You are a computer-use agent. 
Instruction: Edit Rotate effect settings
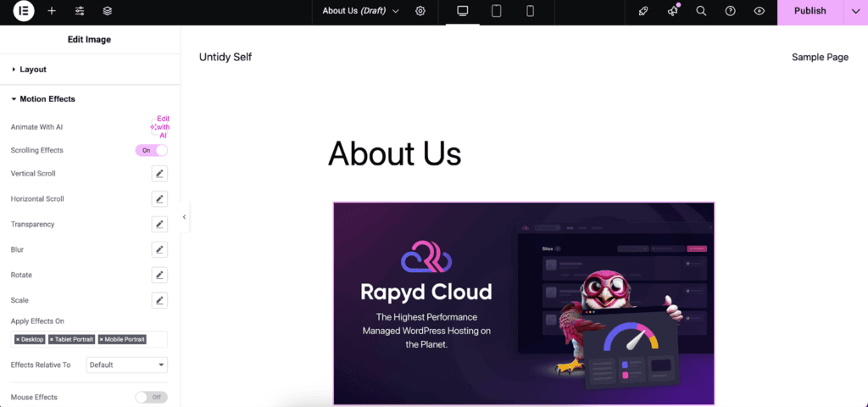159,276
